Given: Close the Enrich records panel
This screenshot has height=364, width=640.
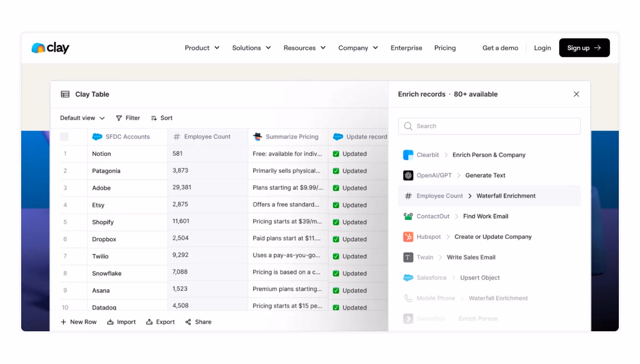Looking at the screenshot, I should coord(576,94).
